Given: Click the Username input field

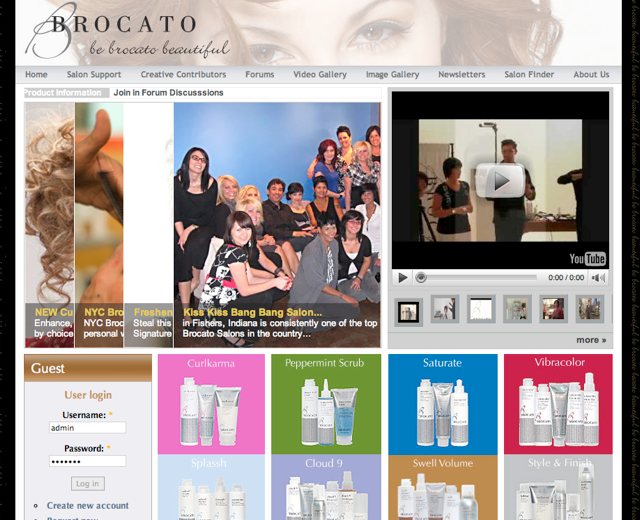Looking at the screenshot, I should [x=87, y=428].
